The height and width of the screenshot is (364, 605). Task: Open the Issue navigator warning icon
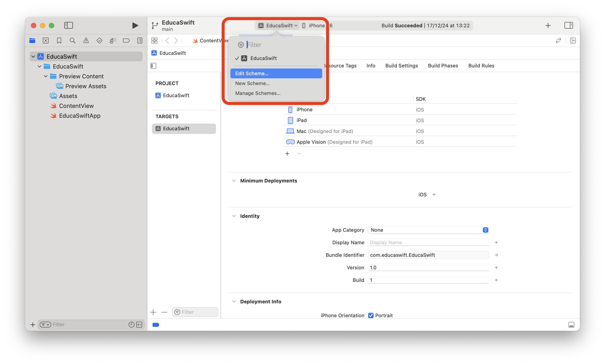86,41
